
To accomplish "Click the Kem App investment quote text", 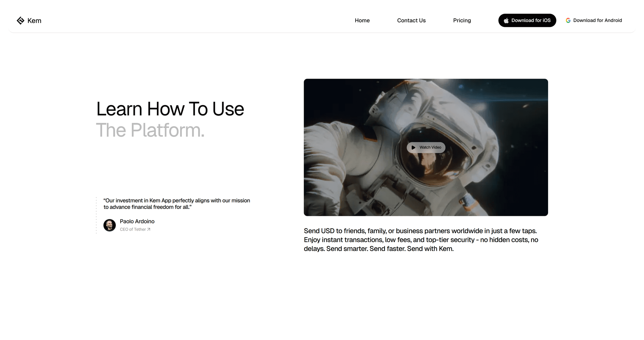I will (x=176, y=204).
